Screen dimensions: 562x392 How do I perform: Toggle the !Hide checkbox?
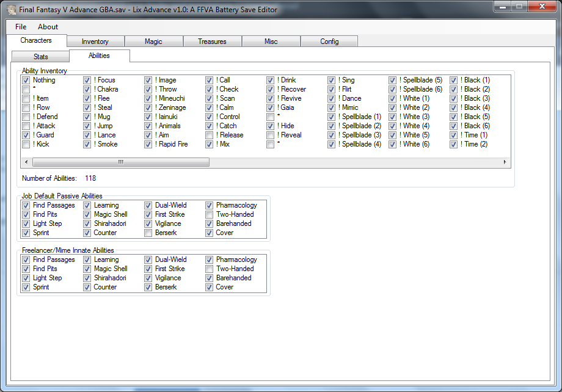(270, 126)
